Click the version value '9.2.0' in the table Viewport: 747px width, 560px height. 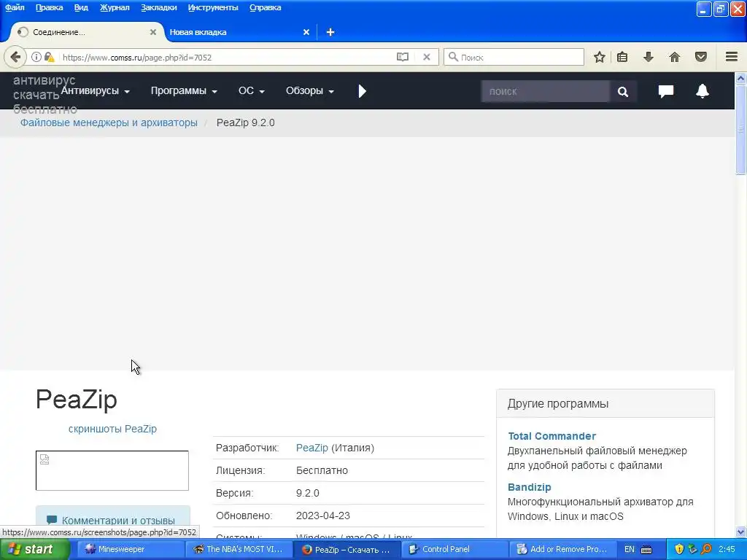(308, 493)
